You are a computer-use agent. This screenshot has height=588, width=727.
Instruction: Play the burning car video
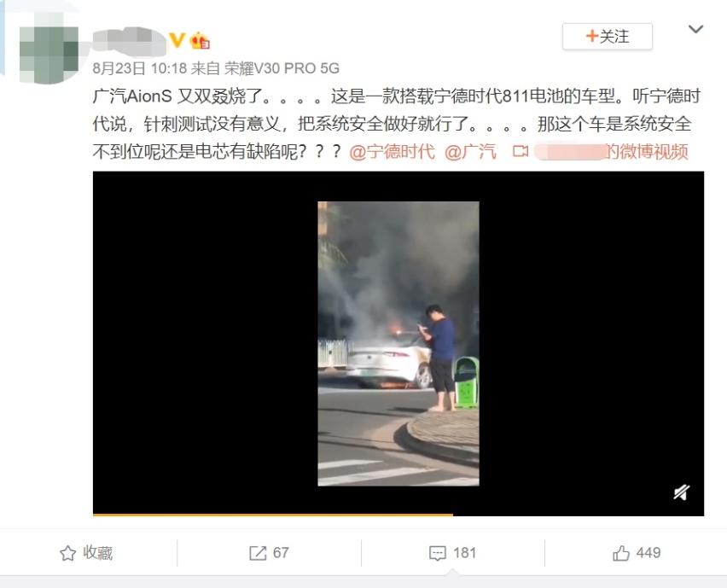[398, 344]
